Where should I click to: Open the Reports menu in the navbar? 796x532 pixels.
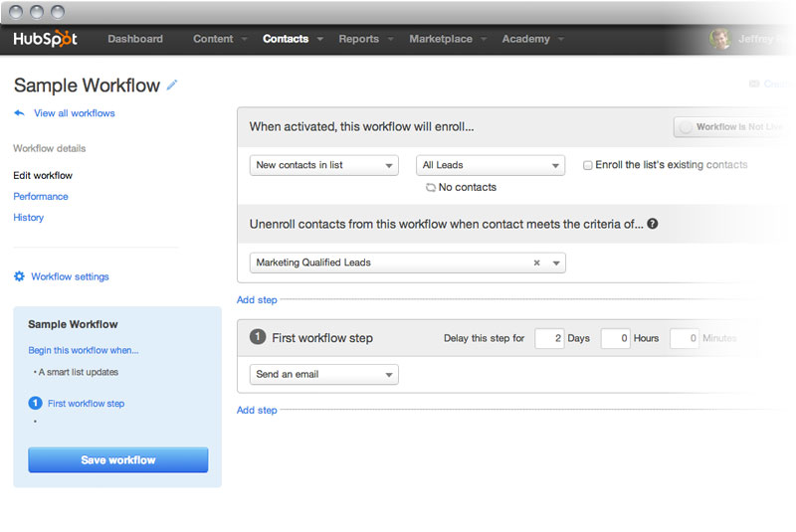(x=359, y=40)
